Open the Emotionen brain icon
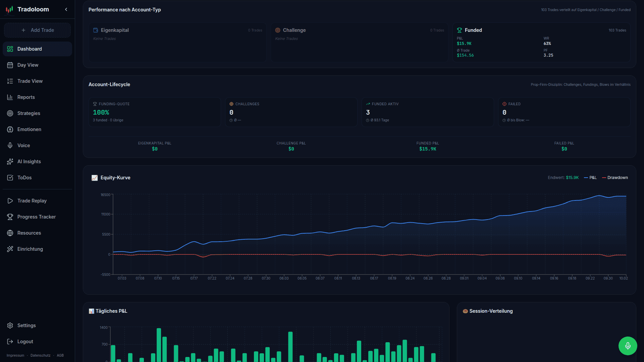This screenshot has width=644, height=362. coord(10,129)
